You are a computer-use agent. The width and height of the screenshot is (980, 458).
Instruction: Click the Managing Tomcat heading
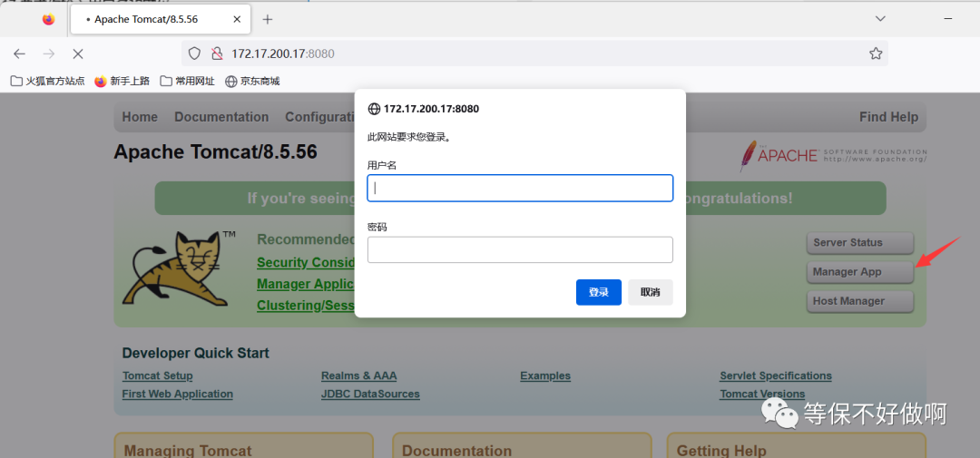pyautogui.click(x=188, y=451)
